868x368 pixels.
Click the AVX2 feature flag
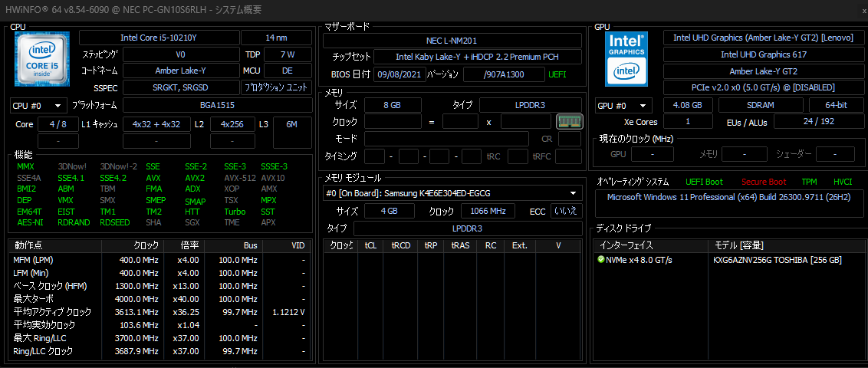click(194, 178)
